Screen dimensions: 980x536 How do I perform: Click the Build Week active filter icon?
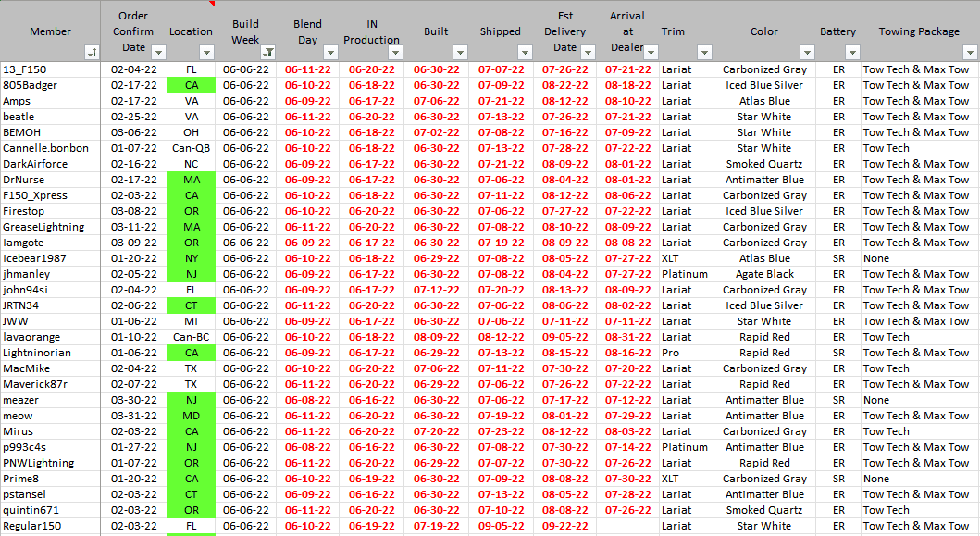pyautogui.click(x=268, y=53)
